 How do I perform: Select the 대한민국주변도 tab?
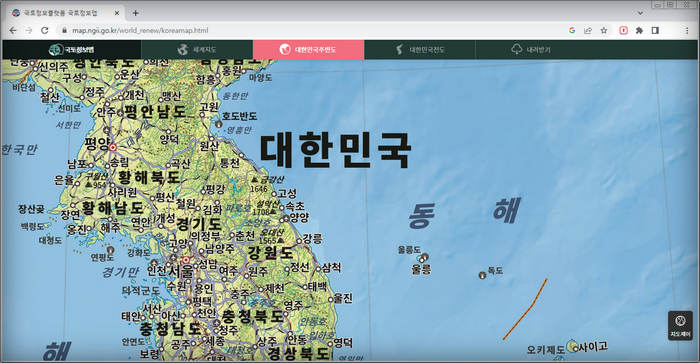[308, 50]
